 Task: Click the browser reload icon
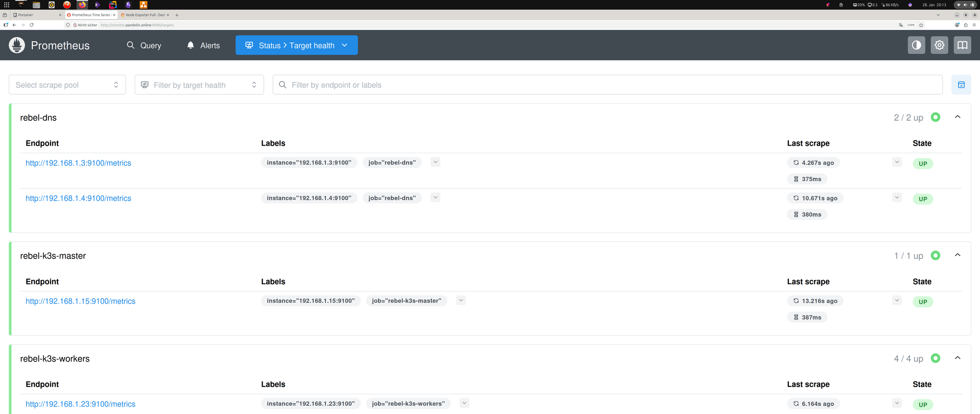coord(32,25)
